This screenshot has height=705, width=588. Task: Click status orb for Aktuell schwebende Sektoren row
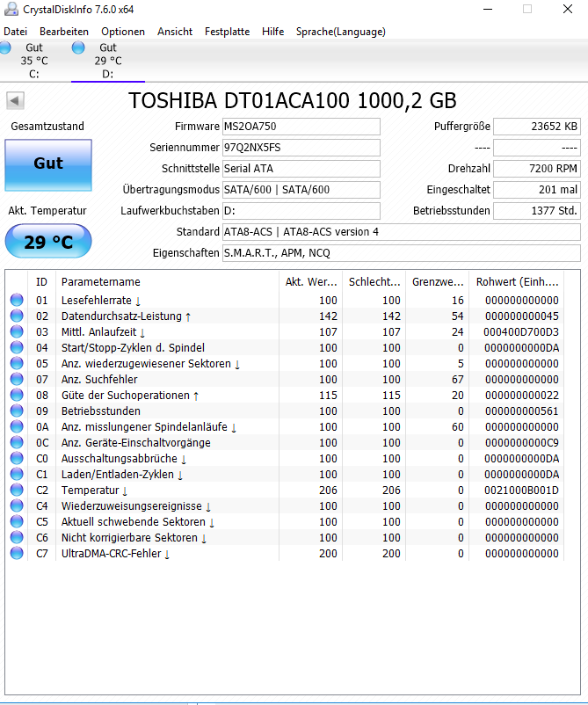(17, 521)
